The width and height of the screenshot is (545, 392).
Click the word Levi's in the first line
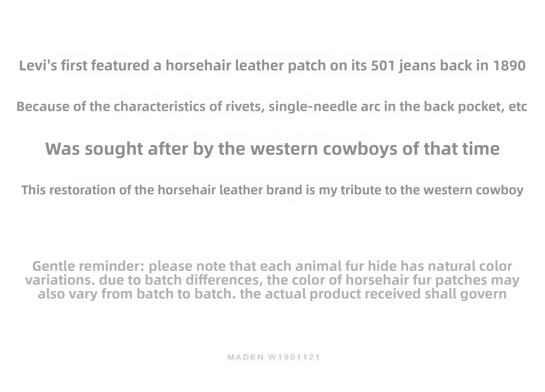click(38, 66)
